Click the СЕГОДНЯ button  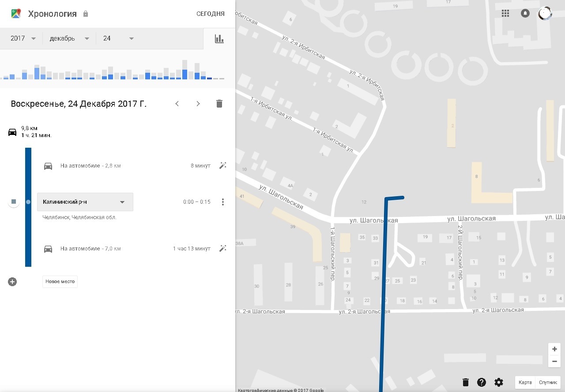210,14
